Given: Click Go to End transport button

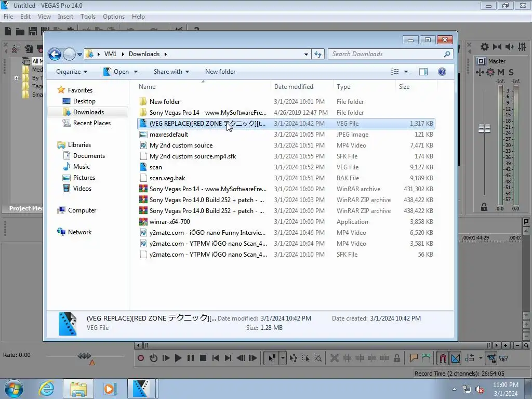Looking at the screenshot, I should 228,358.
